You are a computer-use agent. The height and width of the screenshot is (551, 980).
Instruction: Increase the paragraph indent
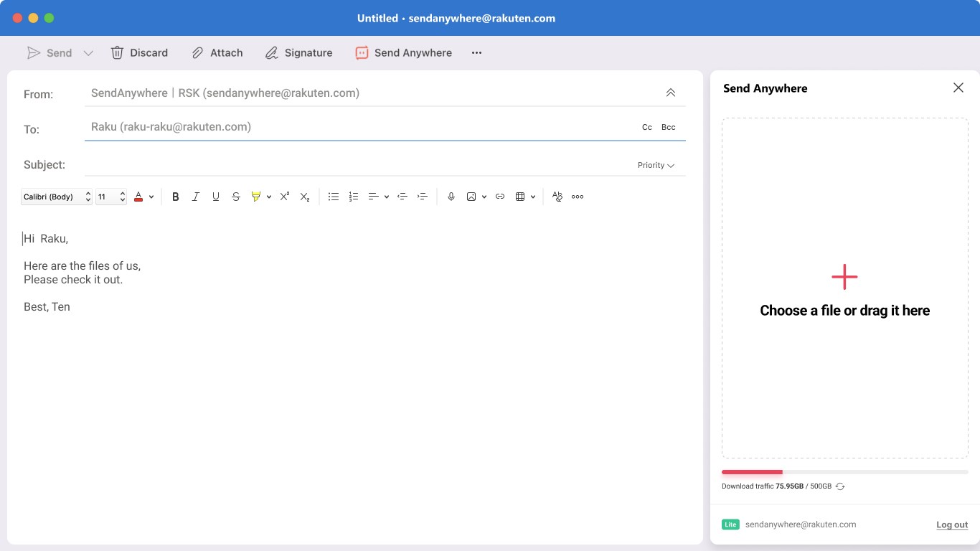(x=423, y=197)
